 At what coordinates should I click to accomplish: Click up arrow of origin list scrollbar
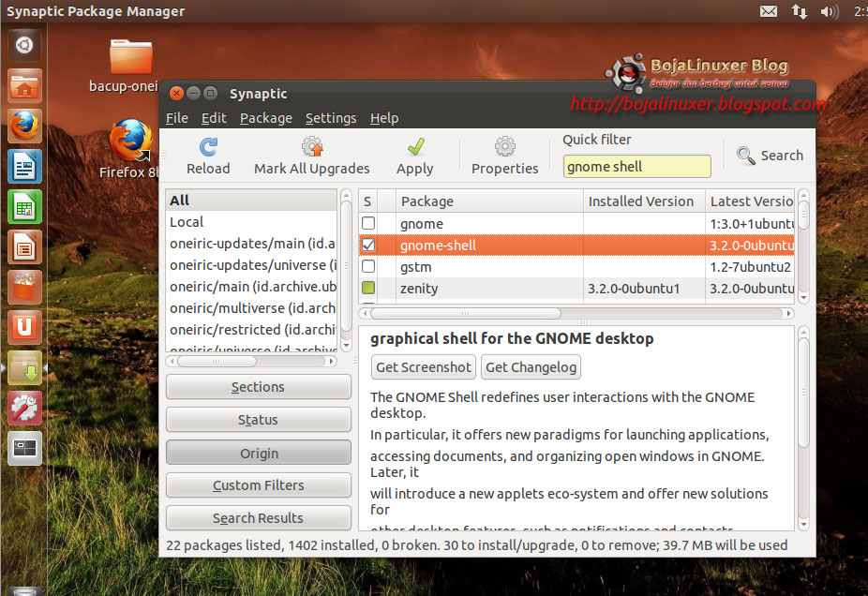pos(347,195)
